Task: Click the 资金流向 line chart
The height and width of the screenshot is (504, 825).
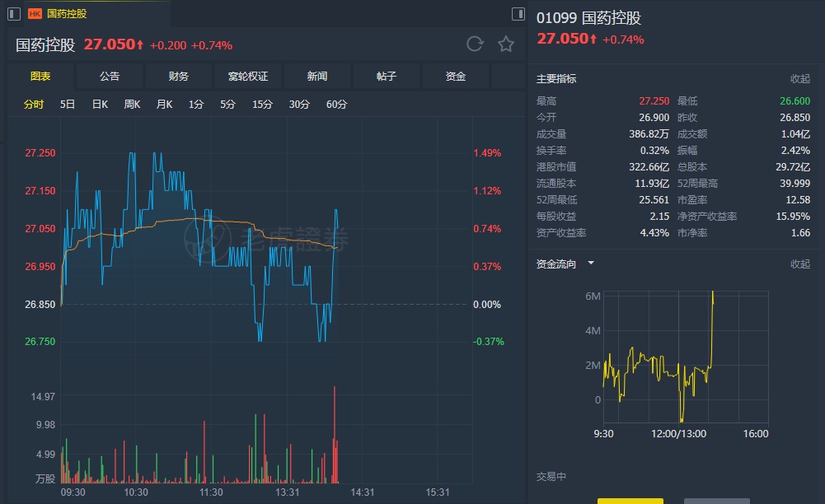Action: (x=686, y=357)
